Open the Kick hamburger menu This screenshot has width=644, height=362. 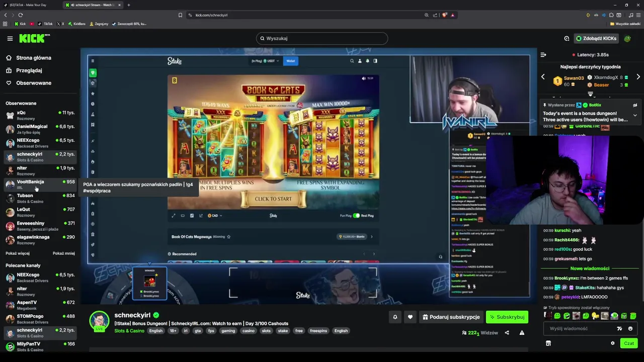10,38
